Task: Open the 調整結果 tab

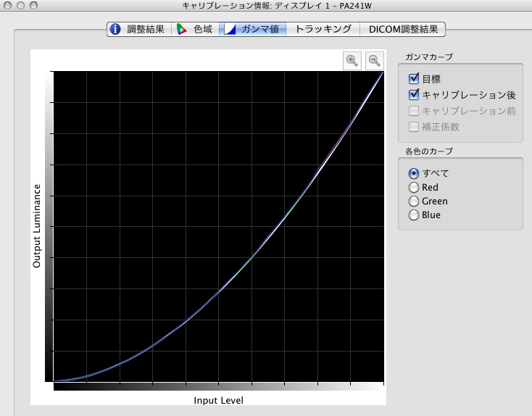Action: 139,29
